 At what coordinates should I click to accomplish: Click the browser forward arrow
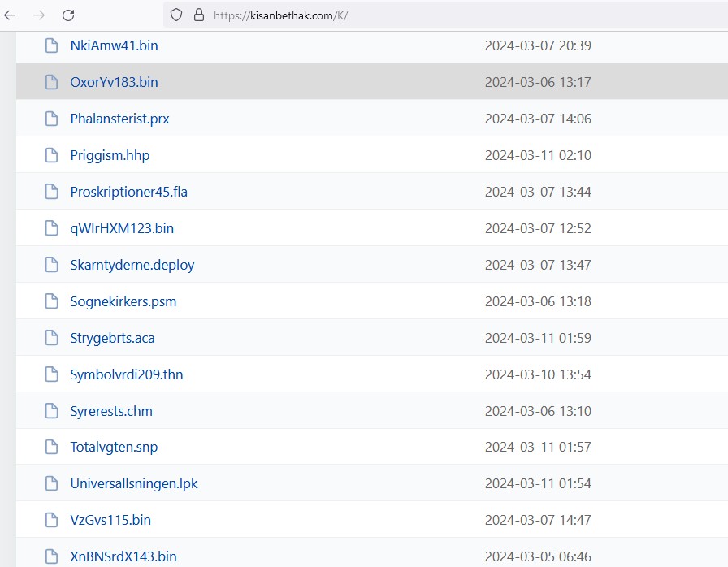(x=39, y=15)
